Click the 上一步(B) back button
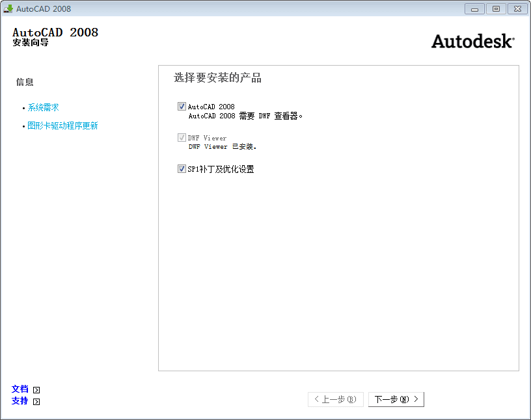Viewport: 531px width, 420px height. pyautogui.click(x=336, y=399)
